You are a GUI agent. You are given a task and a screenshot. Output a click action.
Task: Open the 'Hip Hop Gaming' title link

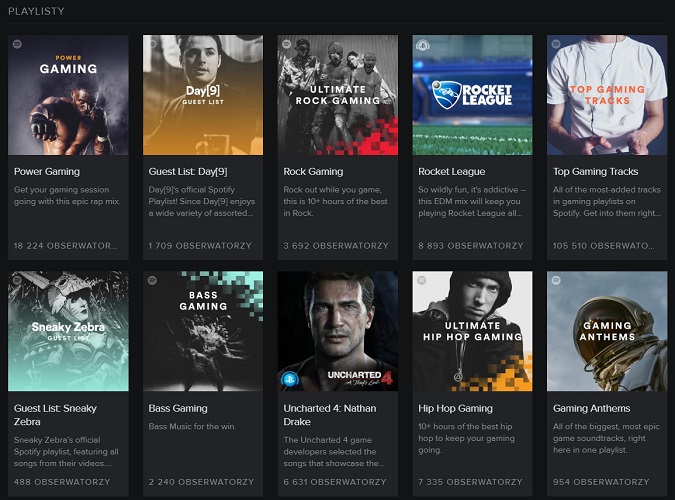tap(455, 408)
